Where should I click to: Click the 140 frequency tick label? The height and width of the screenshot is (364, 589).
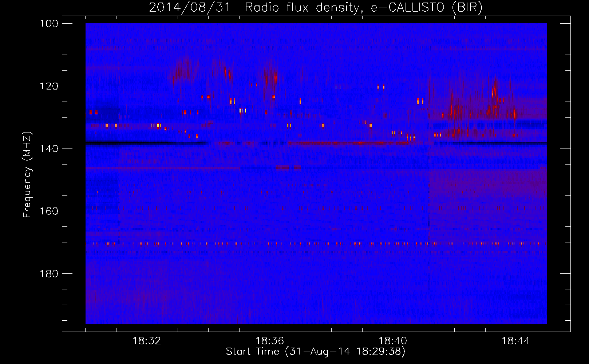coord(49,149)
